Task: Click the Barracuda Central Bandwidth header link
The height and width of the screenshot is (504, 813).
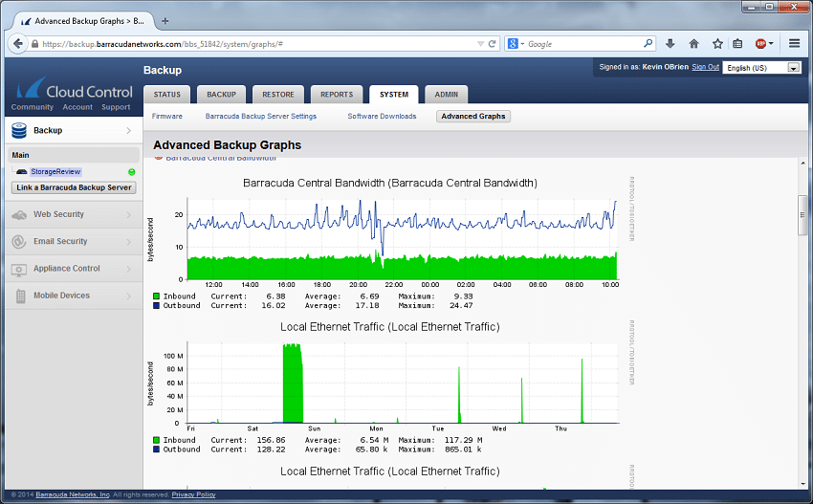Action: [x=220, y=158]
